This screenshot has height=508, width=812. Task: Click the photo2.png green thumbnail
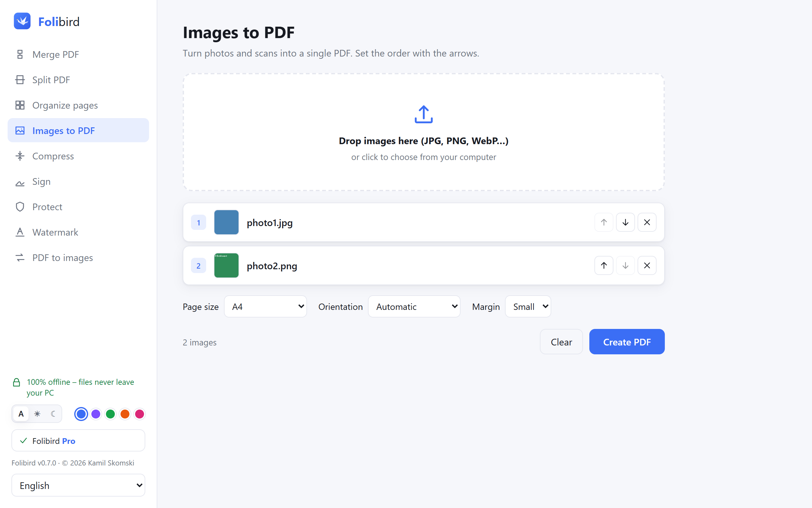[226, 265]
